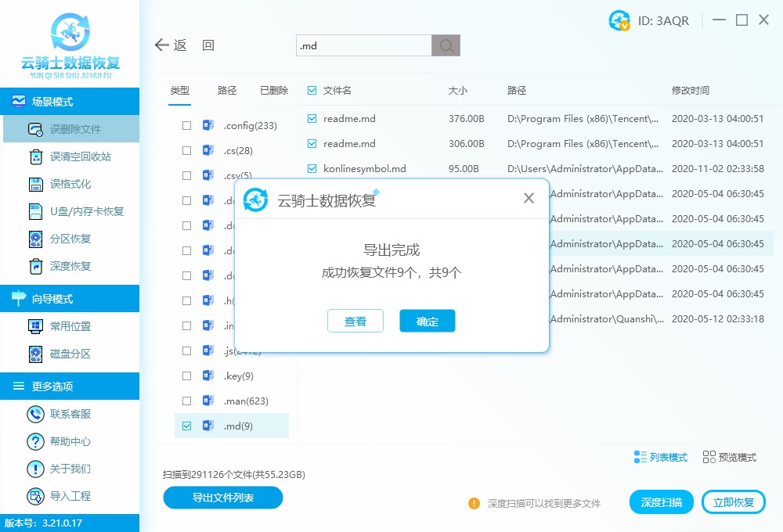Click the file type icon for .config(233)

[208, 125]
